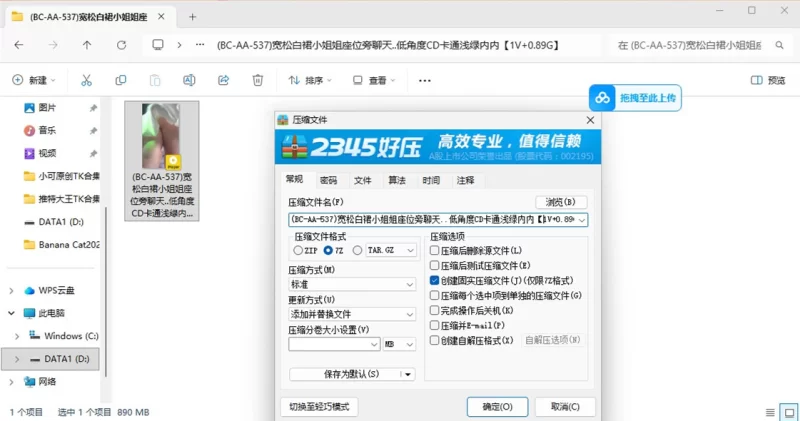Screen dimensions: 800x421
Task: Check 创建自解压格式(X) option
Action: (434, 340)
